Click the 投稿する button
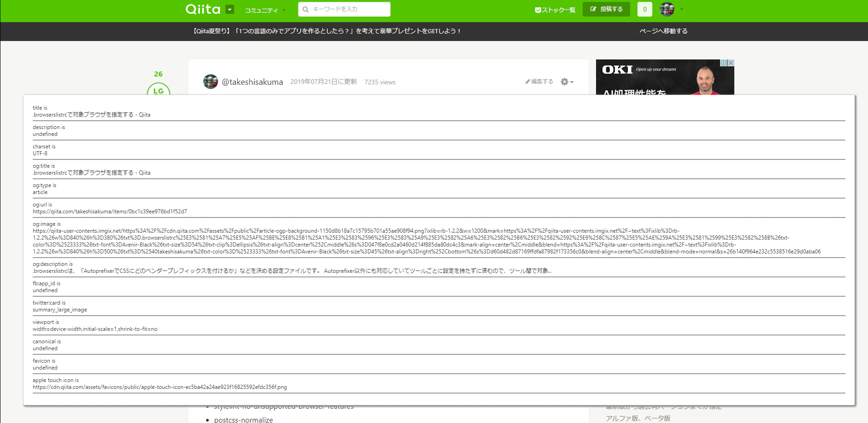The height and width of the screenshot is (423, 868). (606, 9)
